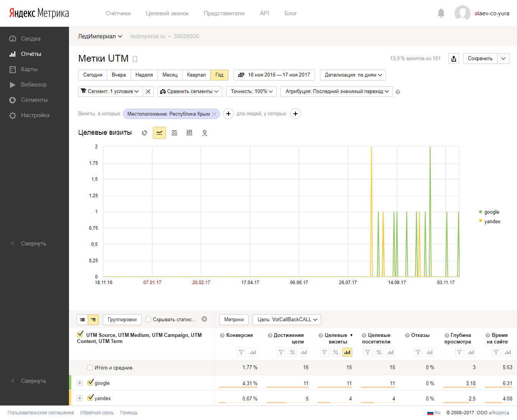Open arrow next to Сохранить
The height and width of the screenshot is (420, 517).
503,59
